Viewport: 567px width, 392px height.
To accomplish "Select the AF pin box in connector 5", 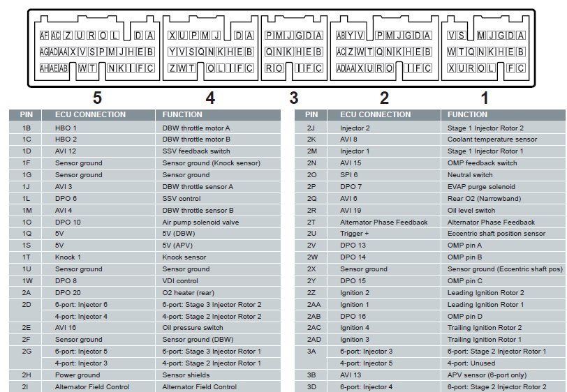I will tap(44, 36).
